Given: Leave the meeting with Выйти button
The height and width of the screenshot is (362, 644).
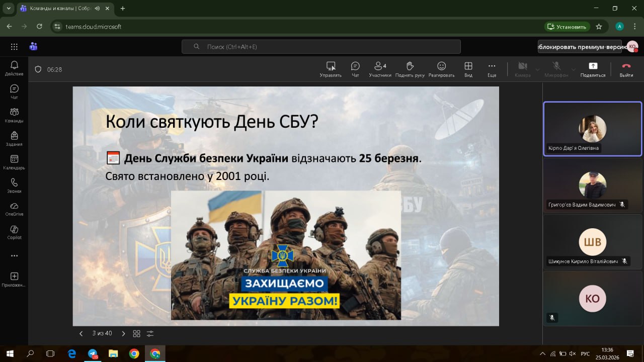Looking at the screenshot, I should click(626, 69).
